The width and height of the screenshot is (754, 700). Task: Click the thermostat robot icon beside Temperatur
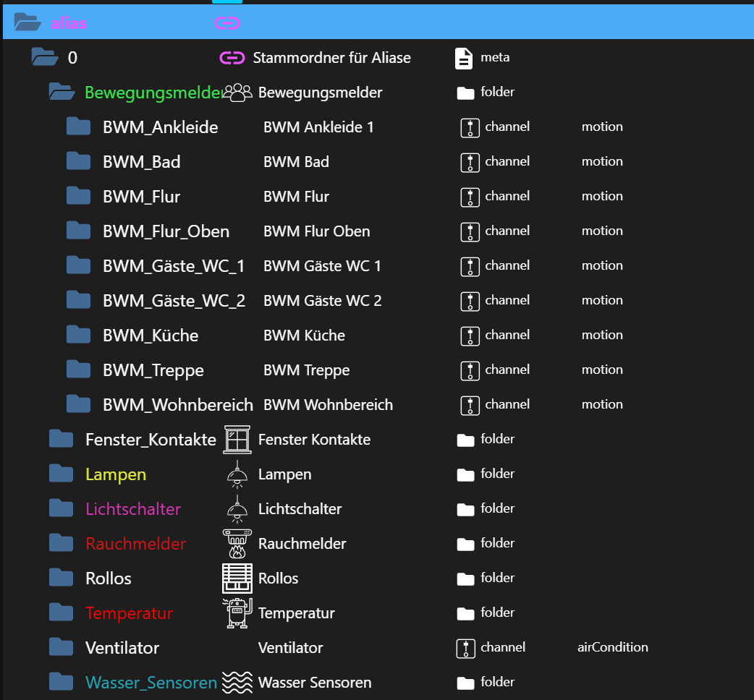[237, 612]
